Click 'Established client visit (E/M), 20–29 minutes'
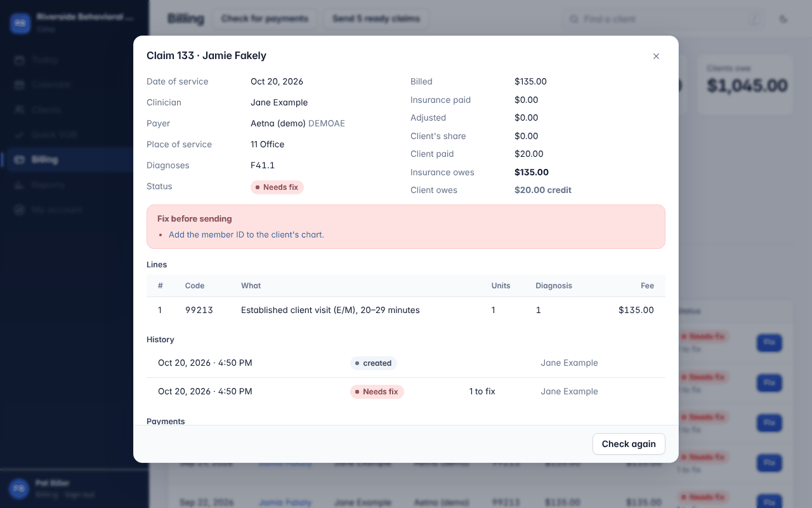Image resolution: width=812 pixels, height=508 pixels. click(331, 311)
